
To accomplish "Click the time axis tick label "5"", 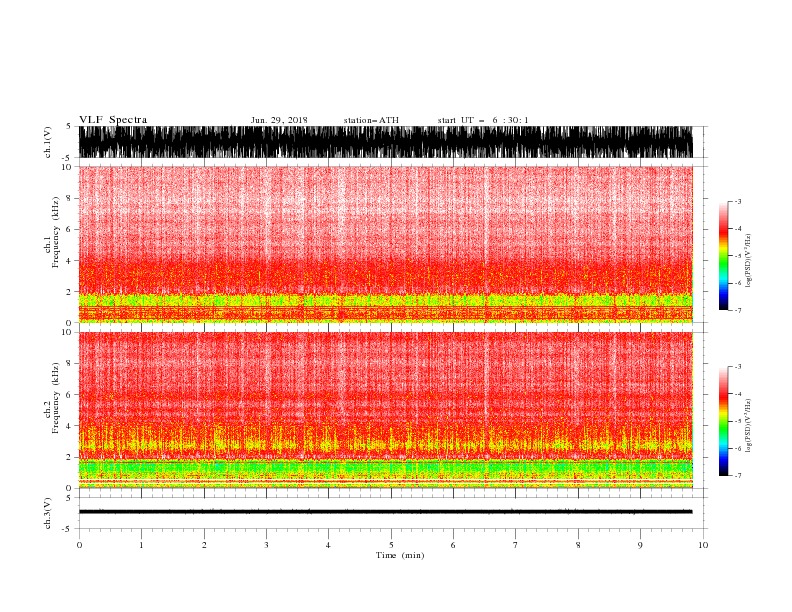I will click(391, 545).
